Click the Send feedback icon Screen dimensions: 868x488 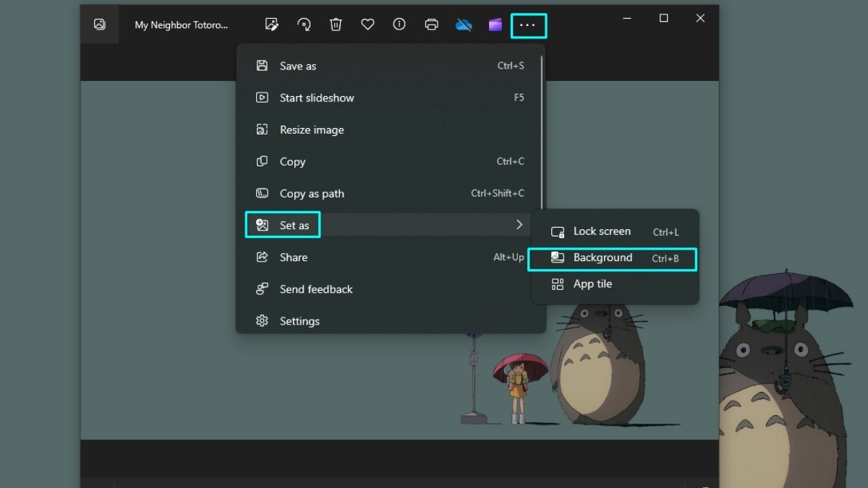pyautogui.click(x=263, y=288)
